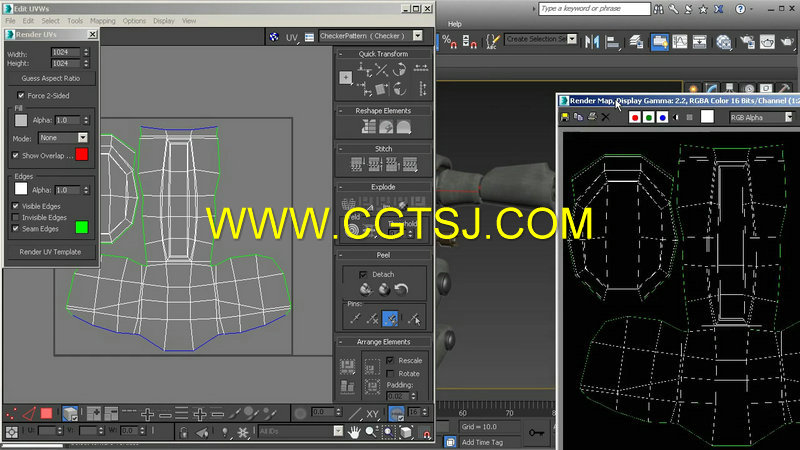Open Options menu in Edit UVWs
The image size is (800, 450).
pos(134,21)
